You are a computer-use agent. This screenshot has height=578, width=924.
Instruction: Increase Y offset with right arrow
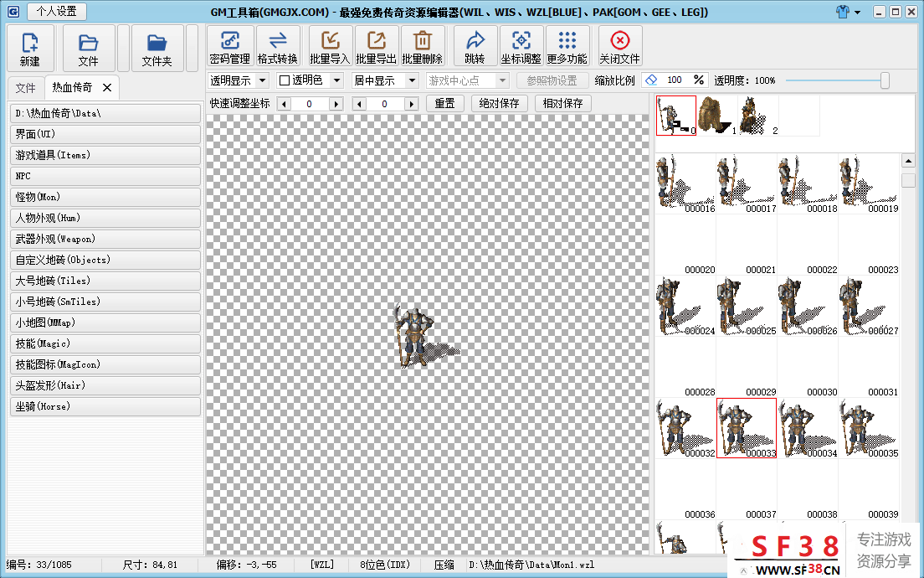411,104
